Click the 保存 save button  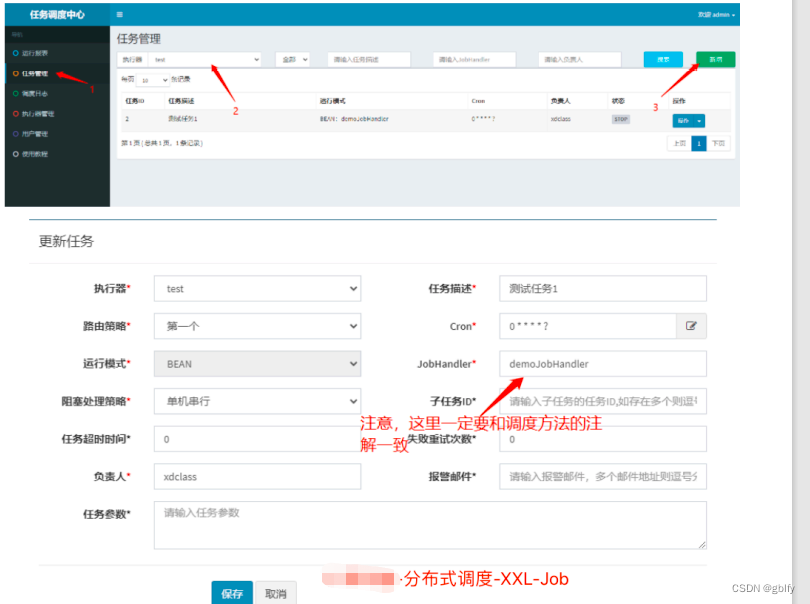click(x=232, y=593)
